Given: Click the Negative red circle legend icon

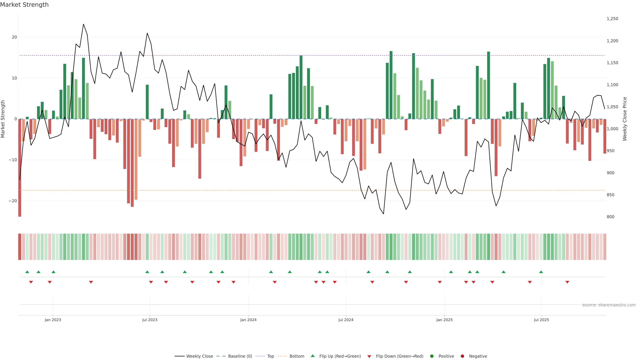Looking at the screenshot, I should tap(462, 356).
